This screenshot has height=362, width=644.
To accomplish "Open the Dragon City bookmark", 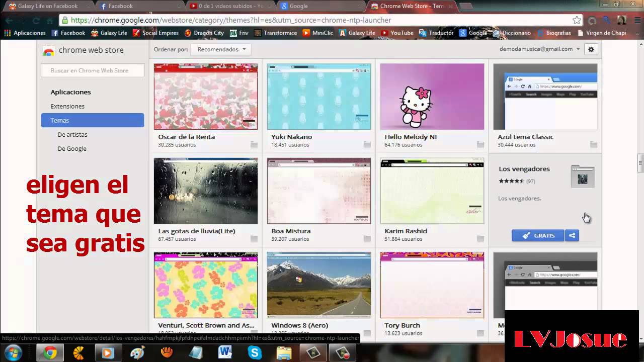I will 204,33.
